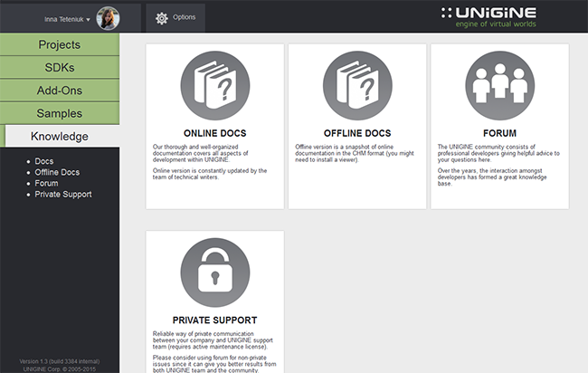The image size is (588, 373).
Task: Click the FORUM card heading
Action: (x=500, y=133)
